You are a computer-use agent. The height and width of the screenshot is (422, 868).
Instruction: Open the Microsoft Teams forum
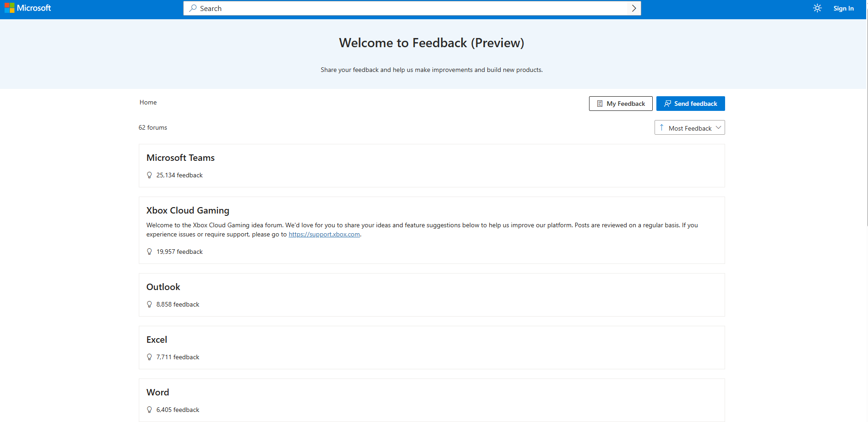pos(180,158)
